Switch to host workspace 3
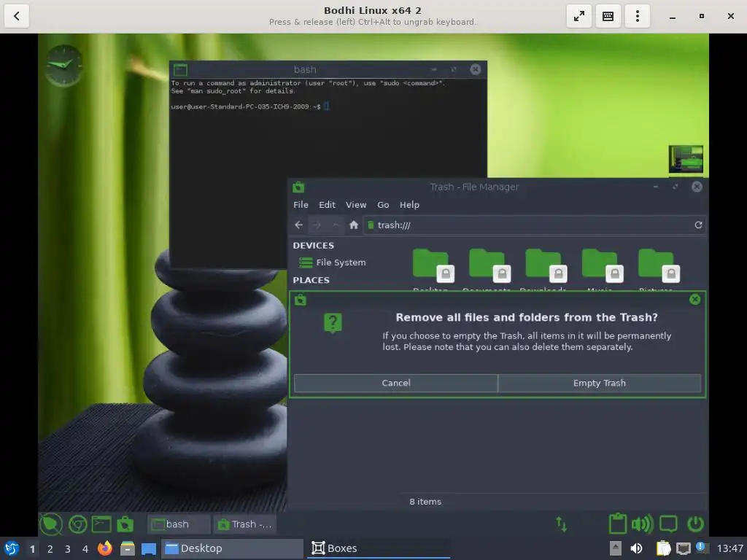The width and height of the screenshot is (747, 560). point(68,549)
